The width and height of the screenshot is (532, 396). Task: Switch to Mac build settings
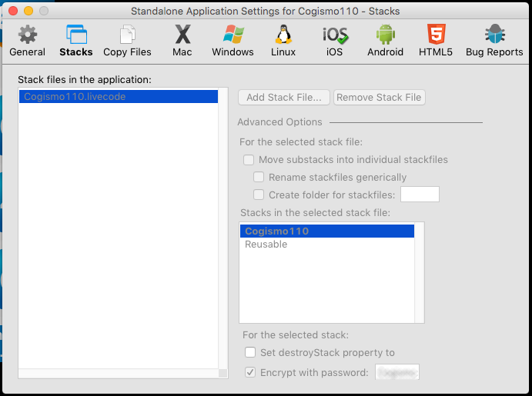182,40
